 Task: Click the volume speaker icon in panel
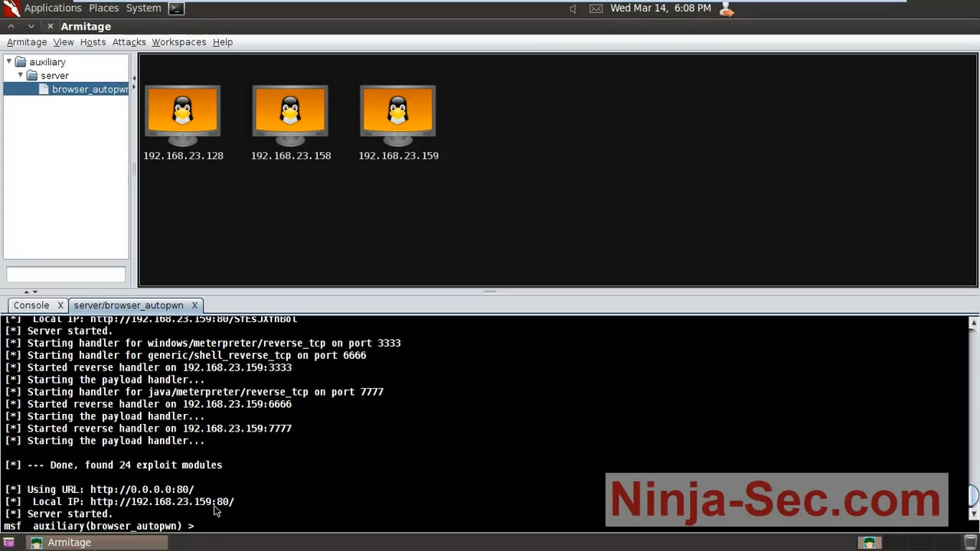573,8
